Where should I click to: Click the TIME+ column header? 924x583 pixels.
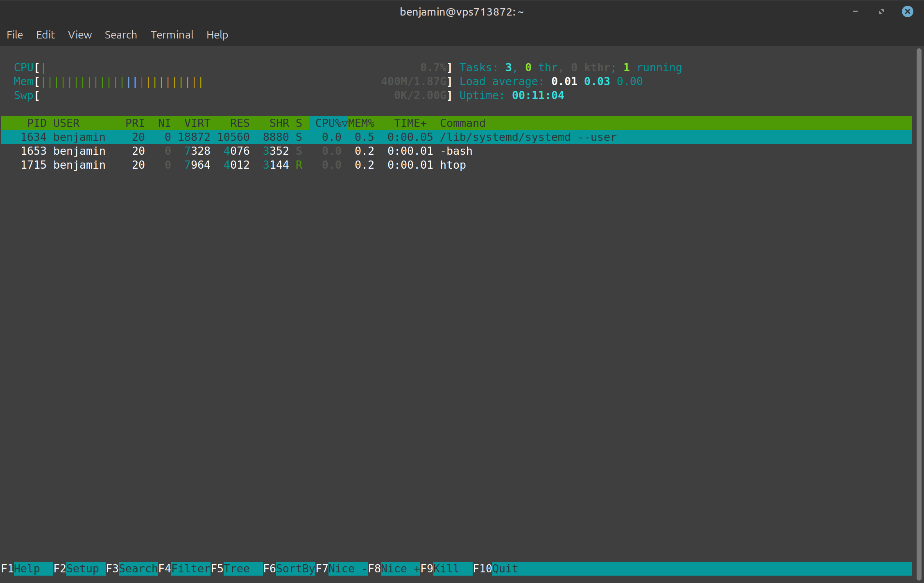[x=410, y=123]
